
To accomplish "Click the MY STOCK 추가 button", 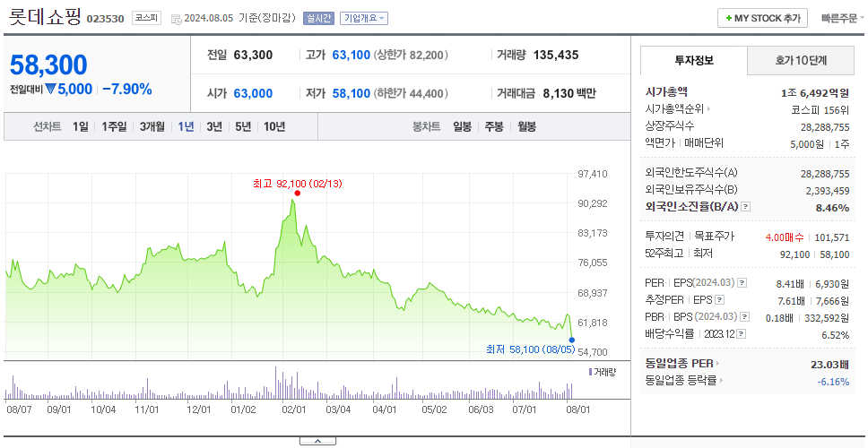I will click(x=762, y=18).
